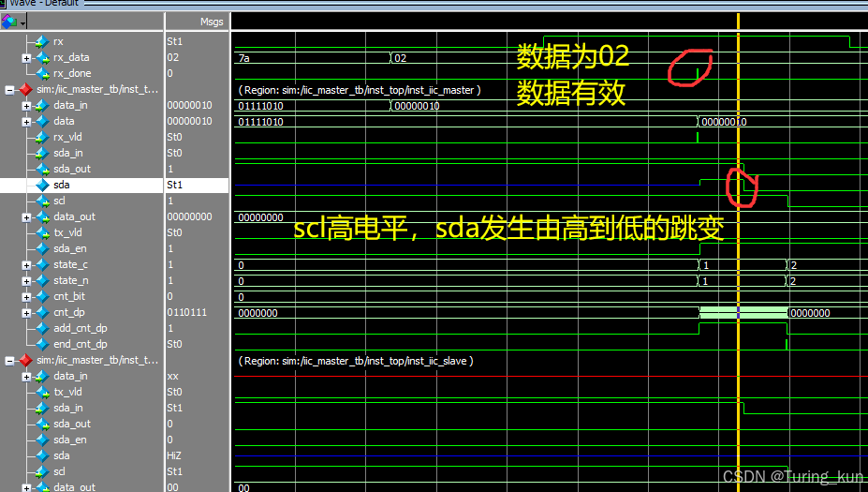Click the 00000000 segment in the data_out waveform

[260, 217]
